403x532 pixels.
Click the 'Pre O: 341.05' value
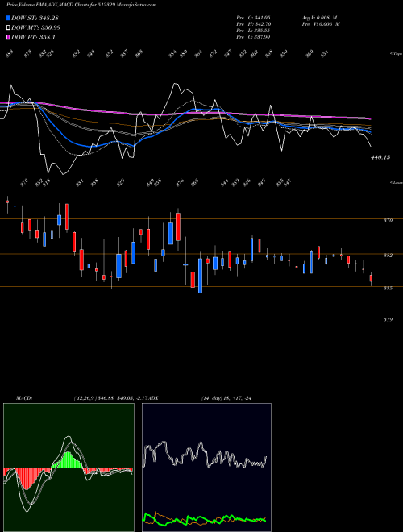click(253, 17)
